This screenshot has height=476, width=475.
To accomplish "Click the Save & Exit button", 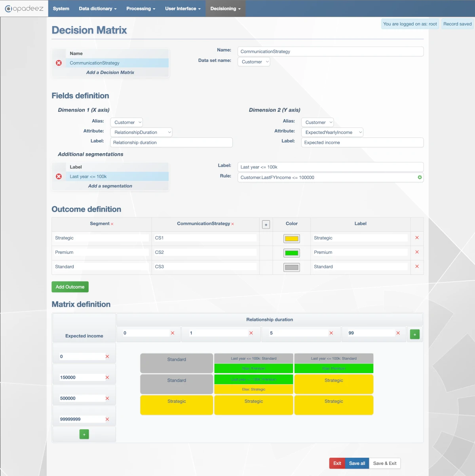I will [x=384, y=463].
